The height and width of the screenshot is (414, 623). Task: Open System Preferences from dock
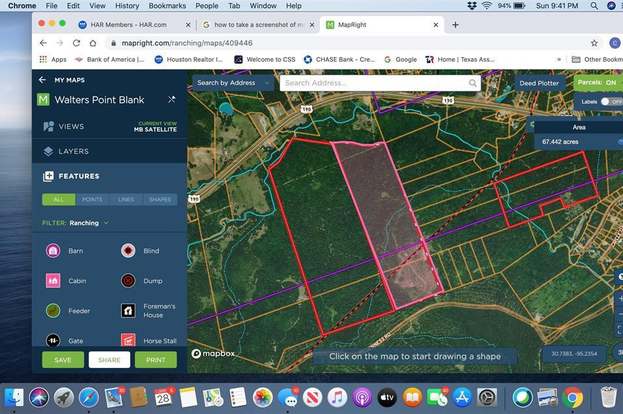coord(486,398)
